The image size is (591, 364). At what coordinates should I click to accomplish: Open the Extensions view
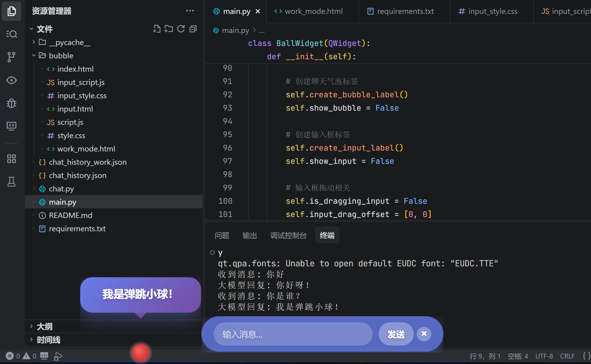(11, 159)
